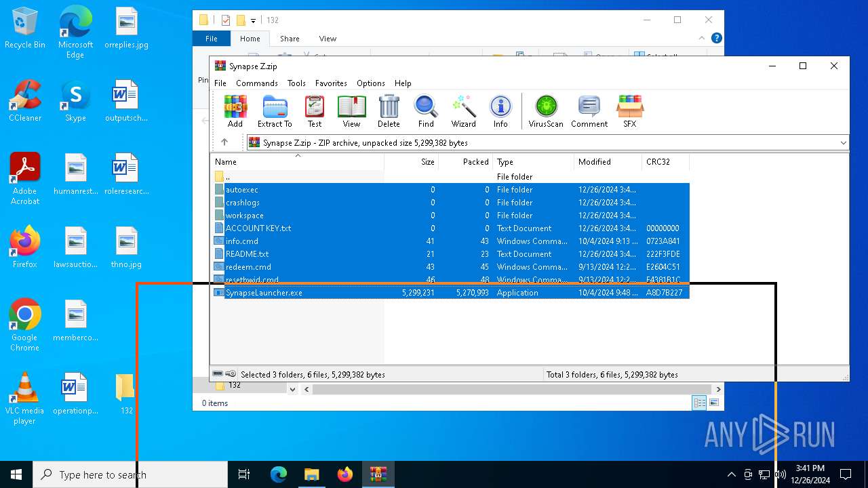Open Adobe Acrobat desktop shortcut

(x=25, y=179)
